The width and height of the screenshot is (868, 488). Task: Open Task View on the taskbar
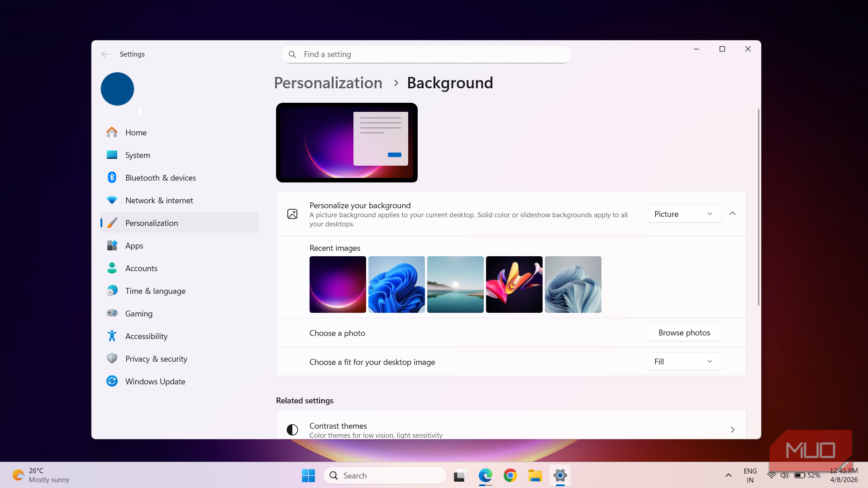(x=460, y=475)
